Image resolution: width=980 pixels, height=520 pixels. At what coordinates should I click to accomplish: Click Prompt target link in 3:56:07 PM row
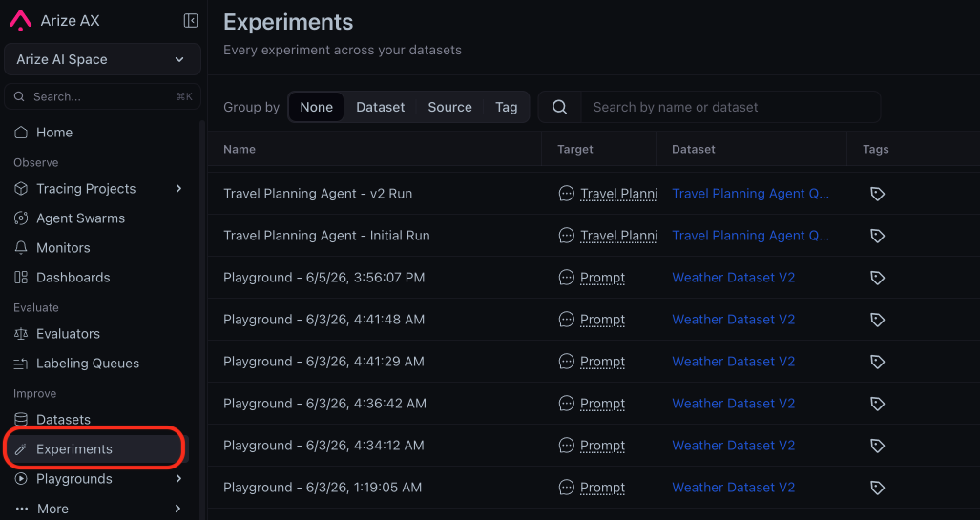[x=602, y=278]
